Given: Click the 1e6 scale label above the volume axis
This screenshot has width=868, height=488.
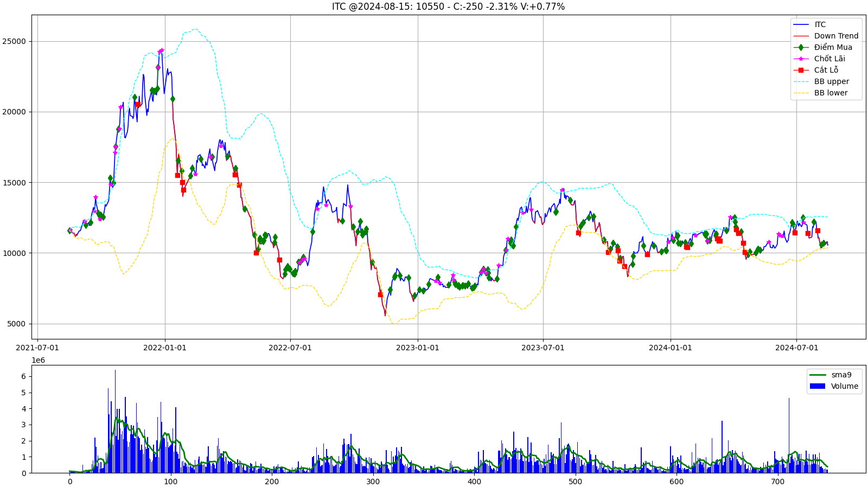Looking at the screenshot, I should (x=39, y=360).
